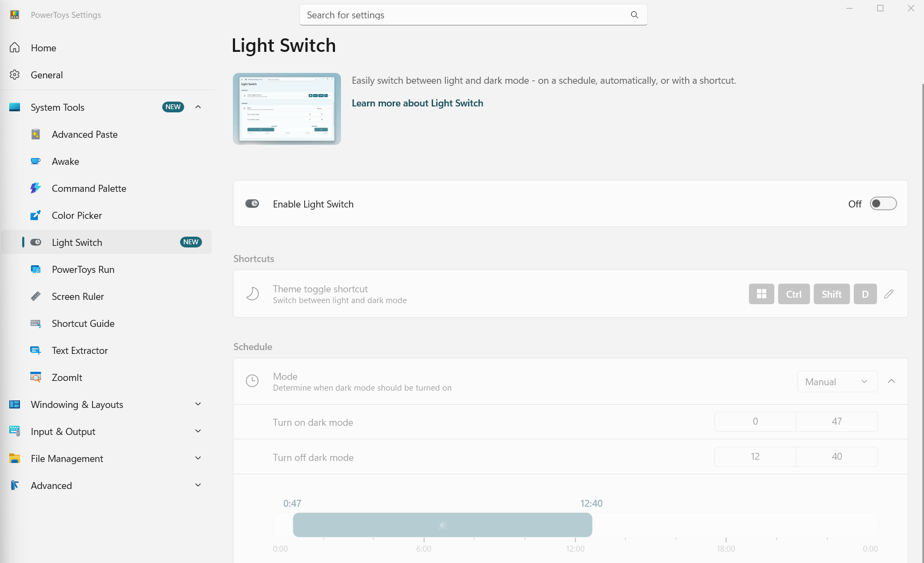Expand the Input & Output chevron
The height and width of the screenshot is (563, 924).
198,431
